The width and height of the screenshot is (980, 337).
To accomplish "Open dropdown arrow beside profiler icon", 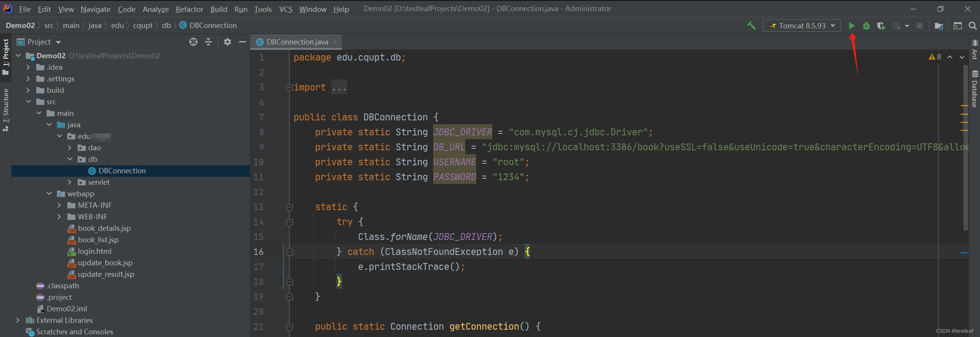I will (907, 26).
